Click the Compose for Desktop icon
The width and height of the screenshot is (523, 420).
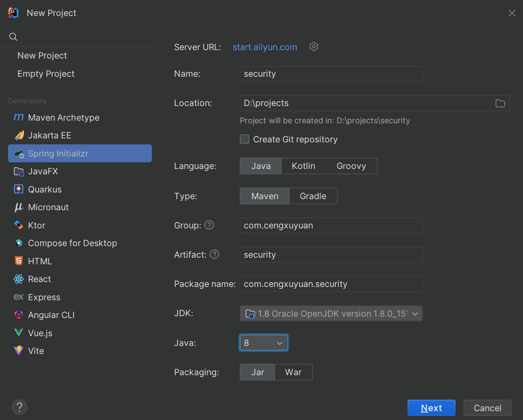pos(19,243)
